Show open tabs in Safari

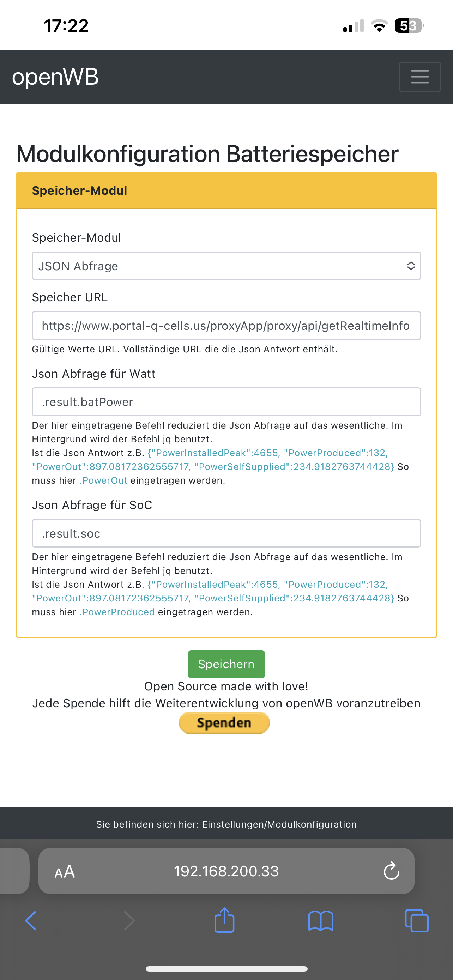[417, 921]
